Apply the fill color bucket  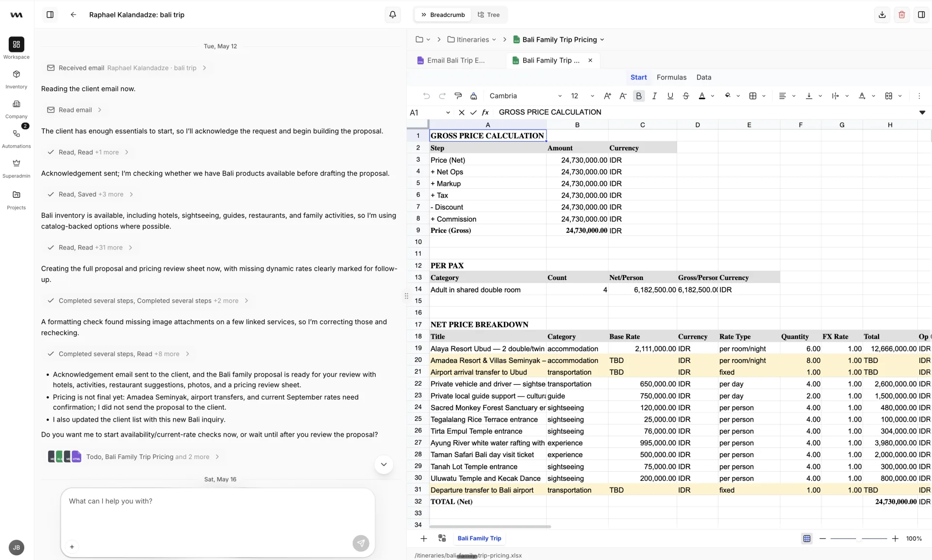click(x=728, y=96)
